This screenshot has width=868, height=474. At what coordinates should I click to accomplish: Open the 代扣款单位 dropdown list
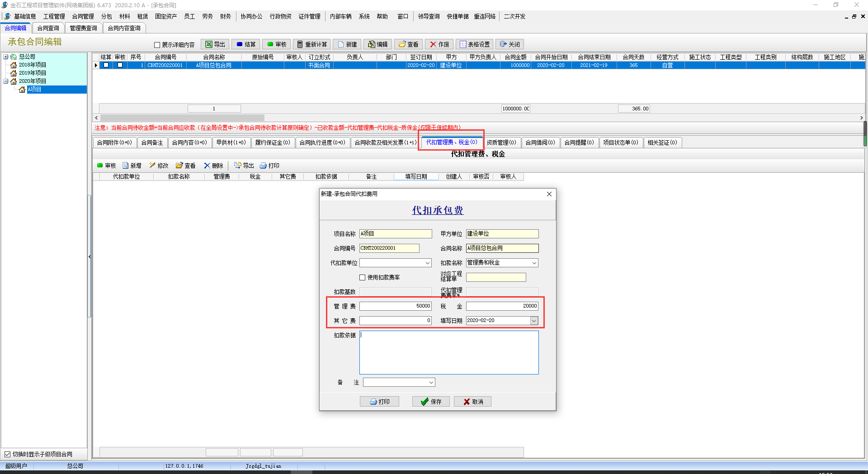click(427, 263)
